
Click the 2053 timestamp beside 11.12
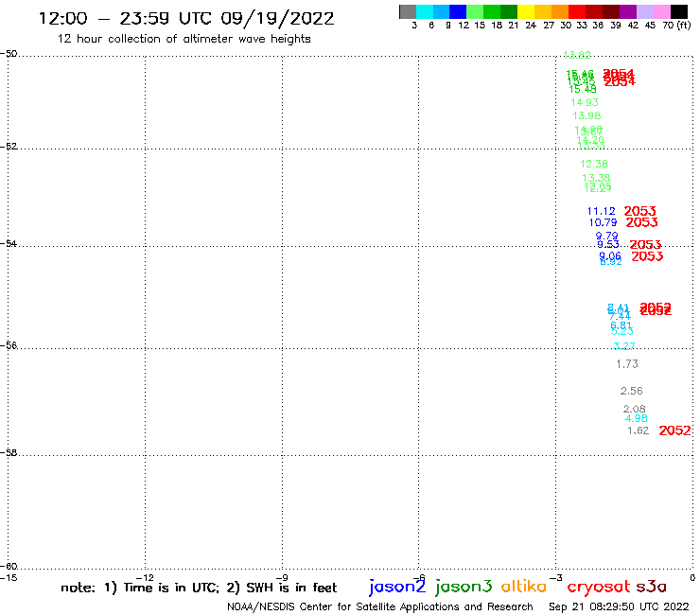click(639, 211)
